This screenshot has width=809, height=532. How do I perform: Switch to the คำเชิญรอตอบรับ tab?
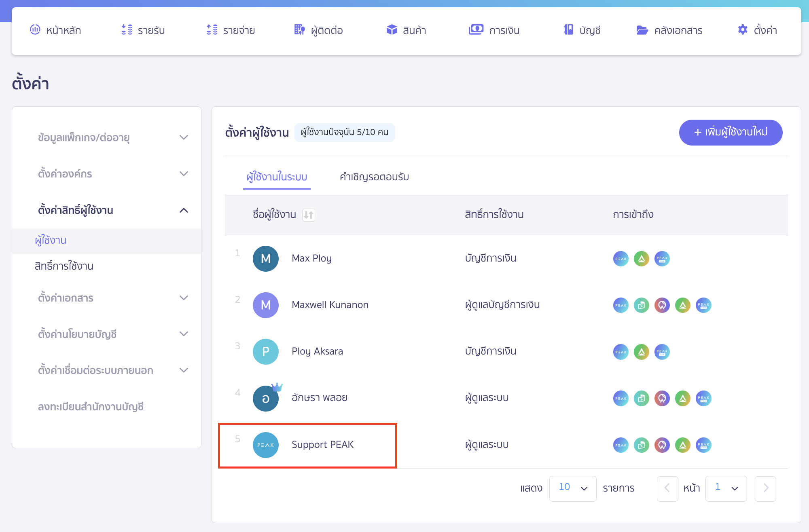(x=374, y=177)
